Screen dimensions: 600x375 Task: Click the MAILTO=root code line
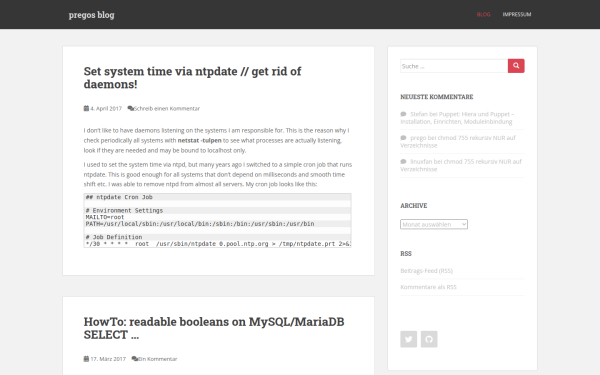click(x=105, y=217)
